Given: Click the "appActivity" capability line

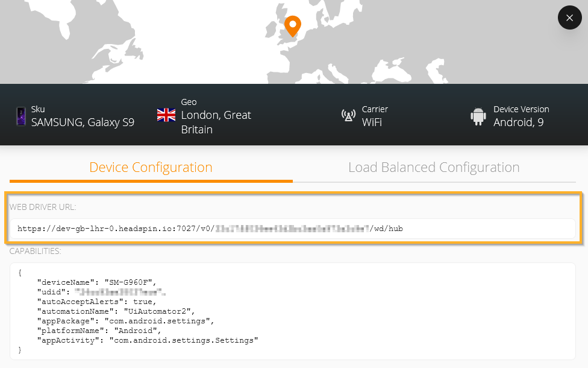Looking at the screenshot, I should tap(148, 341).
